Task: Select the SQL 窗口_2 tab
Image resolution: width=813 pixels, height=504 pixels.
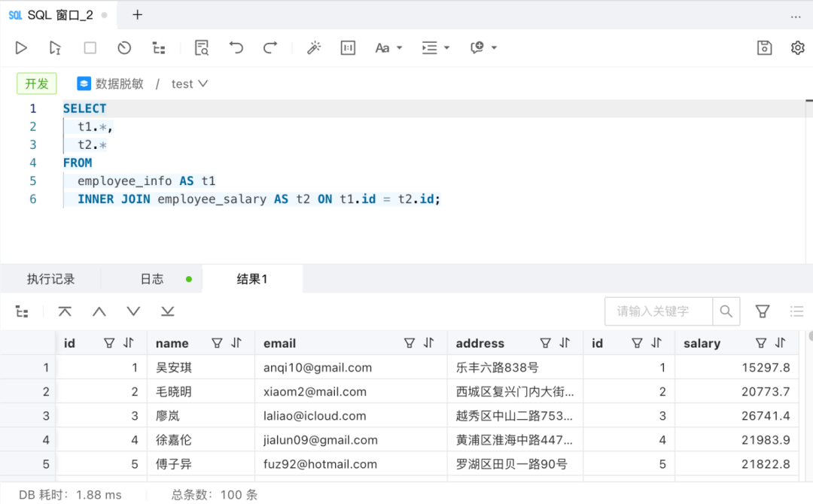Action: 58,15
